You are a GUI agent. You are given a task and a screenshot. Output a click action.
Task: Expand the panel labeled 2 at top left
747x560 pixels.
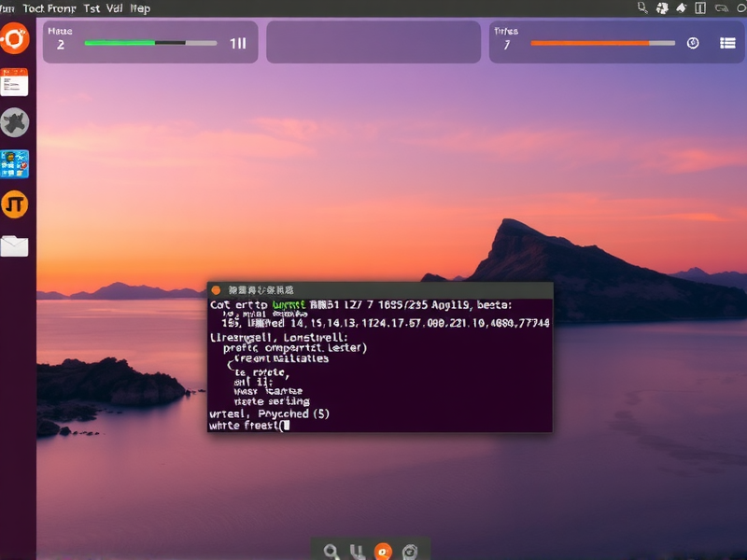coord(59,42)
